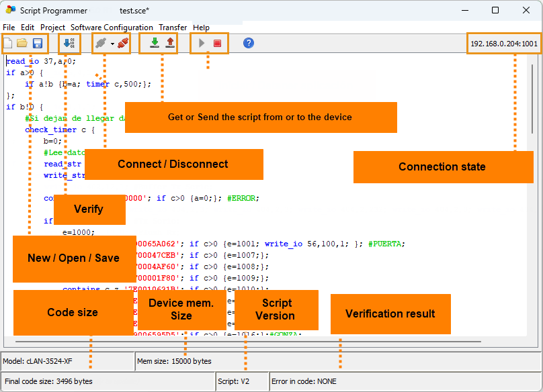This screenshot has width=543, height=392.
Task: Click the blue Help question mark icon
Action: [x=249, y=44]
